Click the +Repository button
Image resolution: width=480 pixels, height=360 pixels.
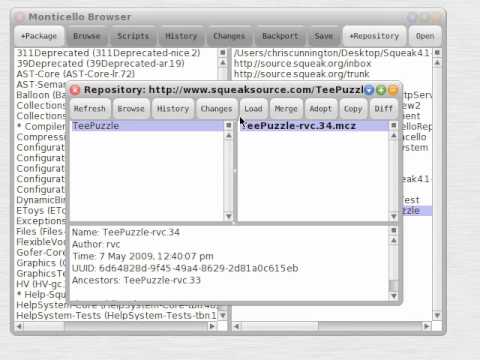(374, 36)
